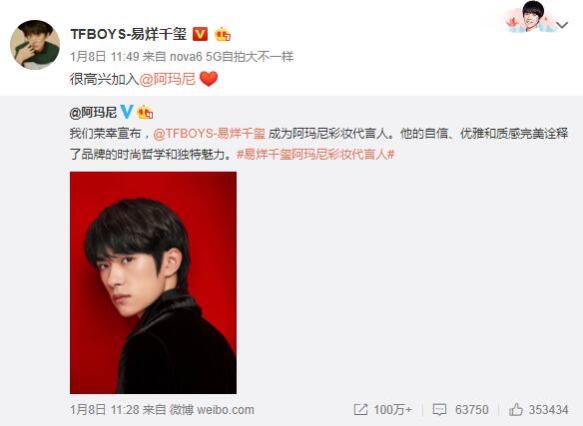Open the 1月8日 11:28 quoted post timestamp
The image size is (583, 426).
104,410
